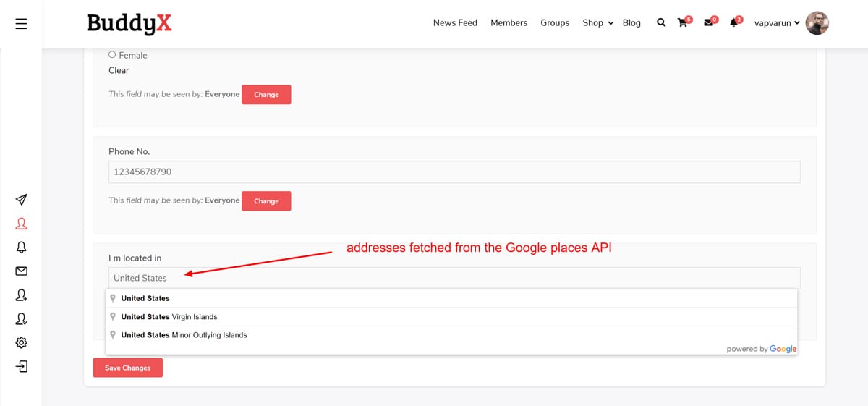Open the hamburger menu in sidebar
Image resolution: width=868 pixels, height=406 pixels.
(21, 23)
